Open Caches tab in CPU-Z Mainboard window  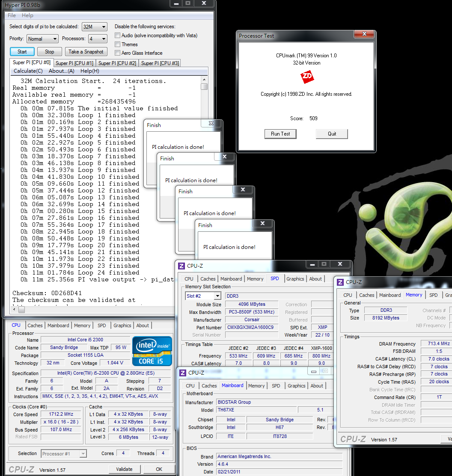[209, 385]
